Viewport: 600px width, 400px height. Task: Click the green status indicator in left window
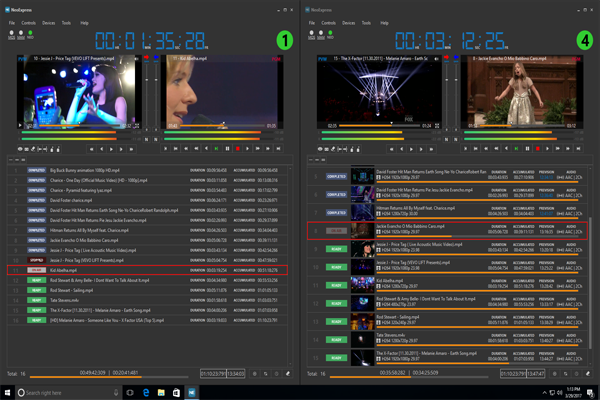point(31,35)
